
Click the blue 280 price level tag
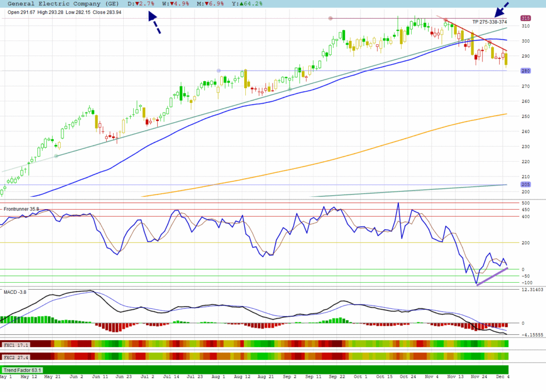click(526, 71)
